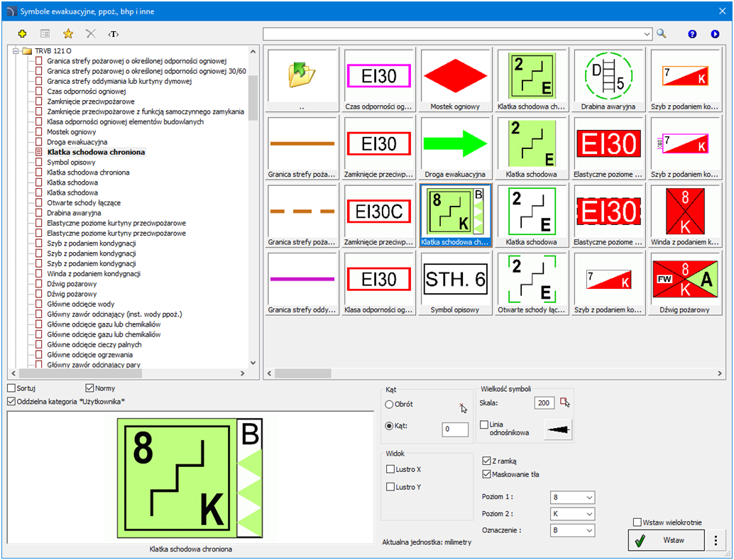Select the Obrót radio button
734x560 pixels.
point(389,405)
